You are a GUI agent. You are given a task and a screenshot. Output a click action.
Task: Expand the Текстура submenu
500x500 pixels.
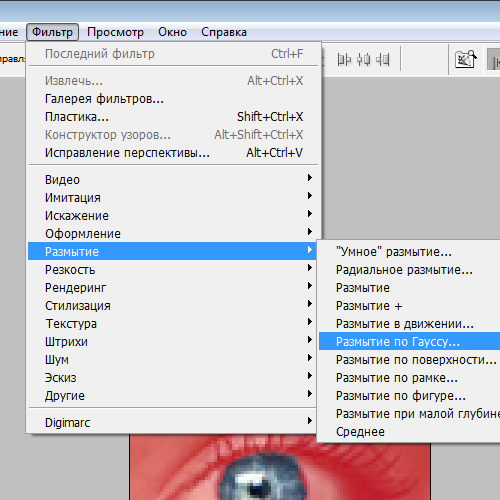pos(172,324)
